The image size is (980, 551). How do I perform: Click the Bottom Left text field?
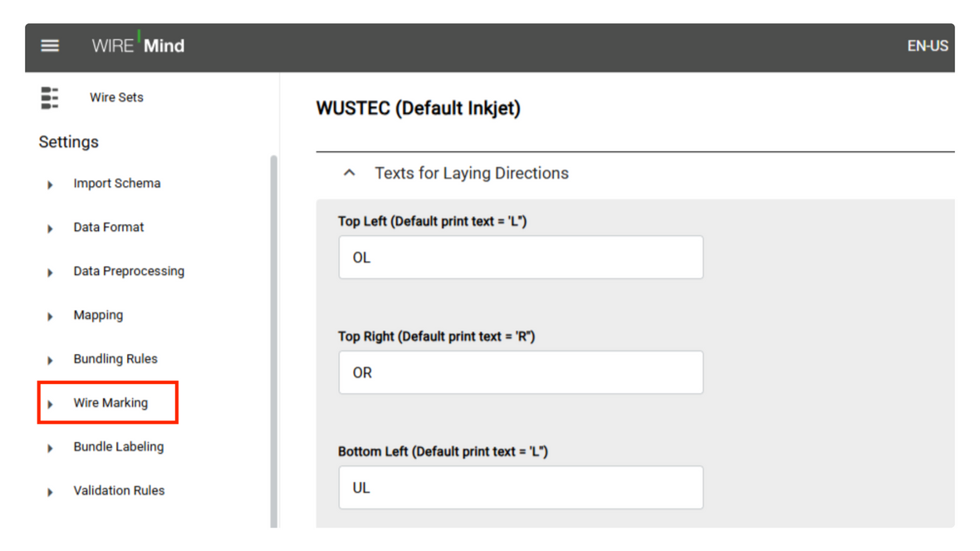521,487
